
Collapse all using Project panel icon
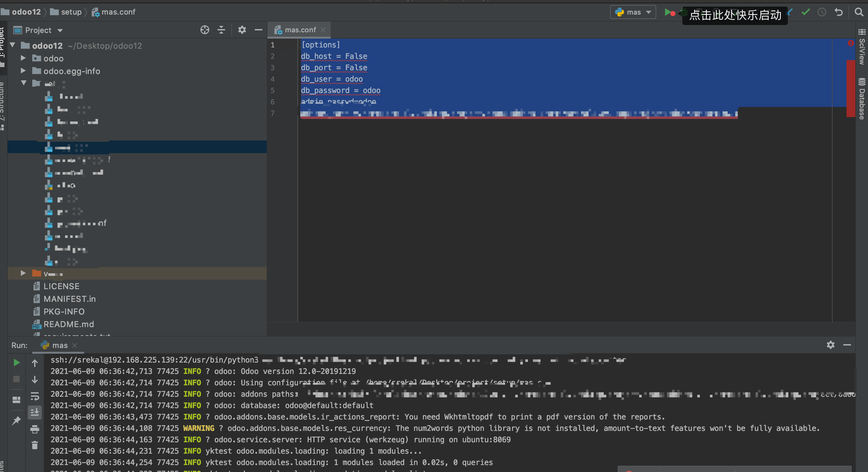pyautogui.click(x=221, y=30)
